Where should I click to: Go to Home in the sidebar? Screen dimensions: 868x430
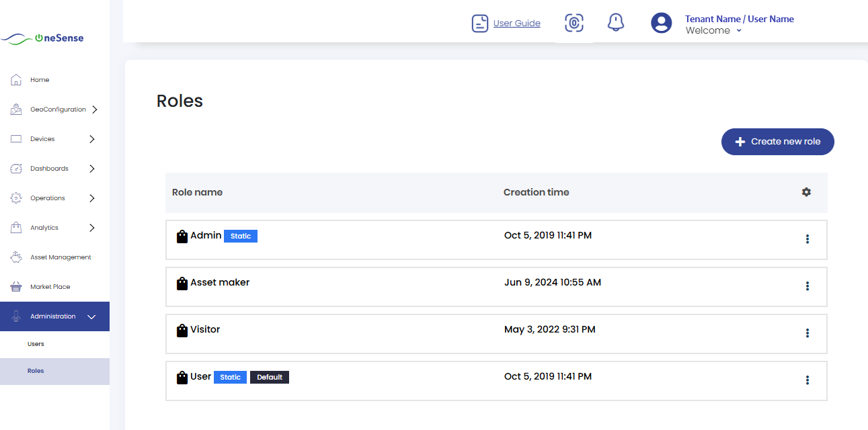39,80
